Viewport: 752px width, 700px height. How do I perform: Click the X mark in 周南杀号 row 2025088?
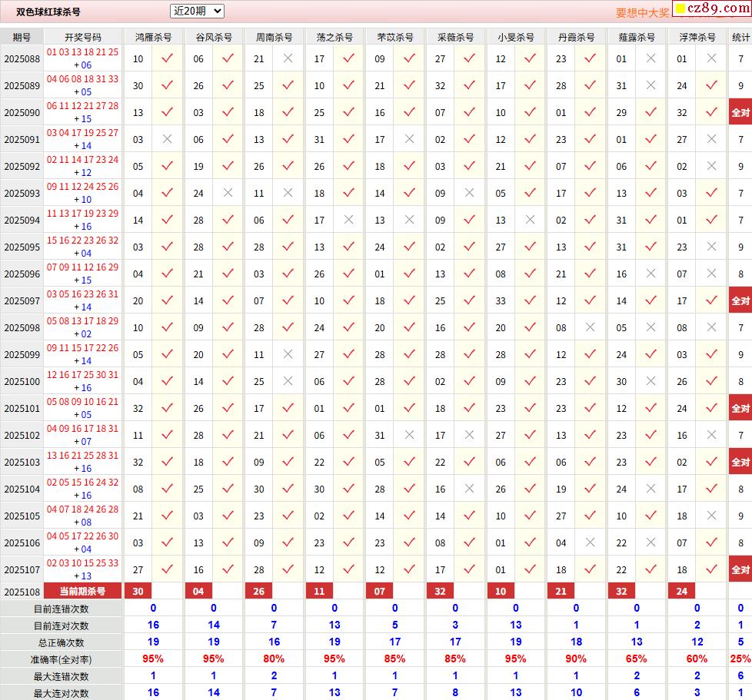(288, 58)
